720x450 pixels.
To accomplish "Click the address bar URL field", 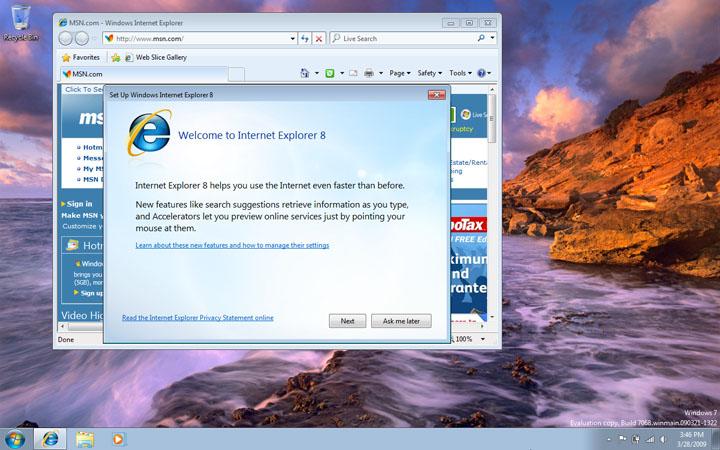I will pos(201,39).
